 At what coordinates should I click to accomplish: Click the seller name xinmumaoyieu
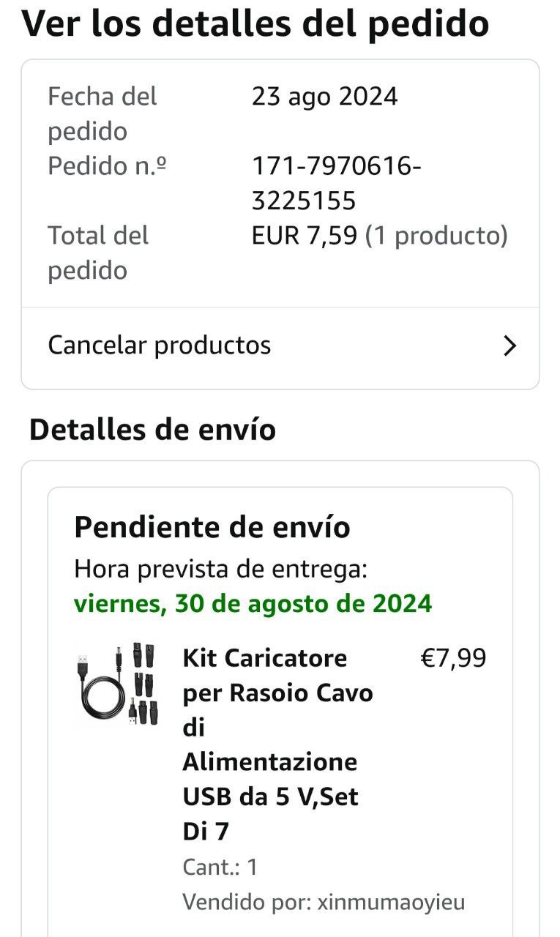[391, 903]
